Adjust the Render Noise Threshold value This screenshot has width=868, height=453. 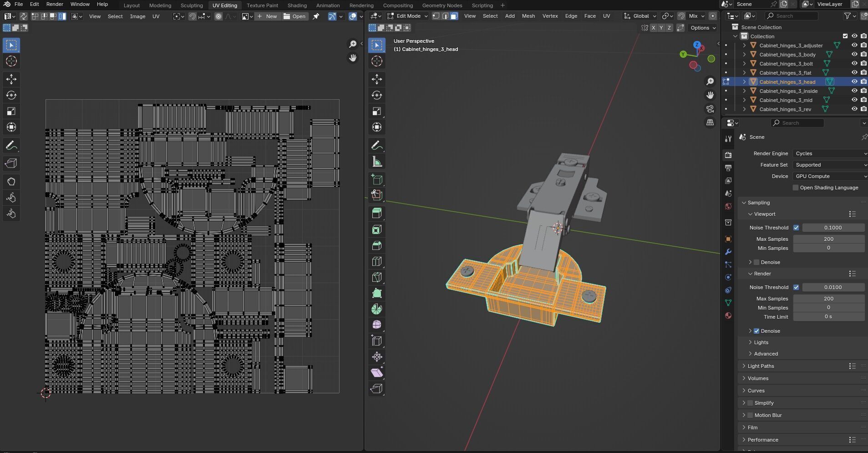click(833, 287)
